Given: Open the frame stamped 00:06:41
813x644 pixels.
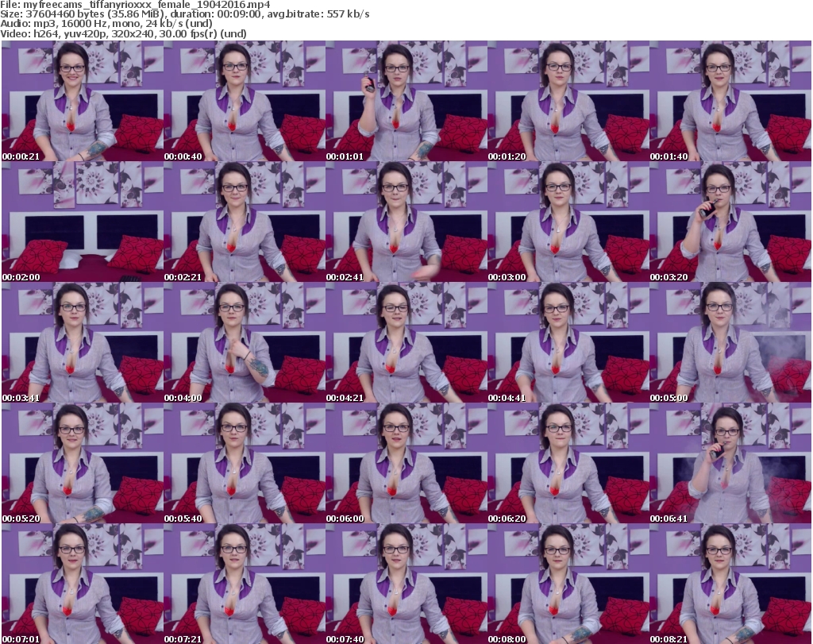Looking at the screenshot, I should pyautogui.click(x=730, y=464).
